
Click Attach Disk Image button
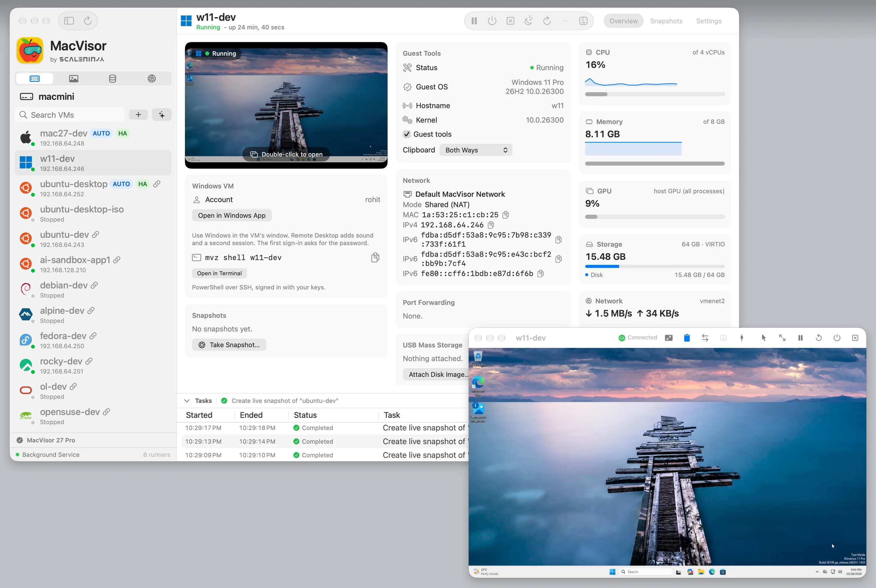[436, 375]
